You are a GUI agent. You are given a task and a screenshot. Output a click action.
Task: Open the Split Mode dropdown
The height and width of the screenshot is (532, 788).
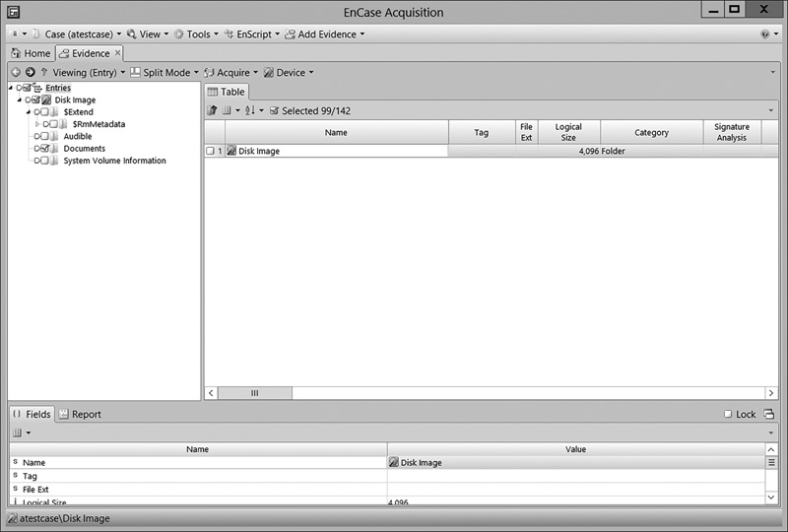pyautogui.click(x=164, y=72)
